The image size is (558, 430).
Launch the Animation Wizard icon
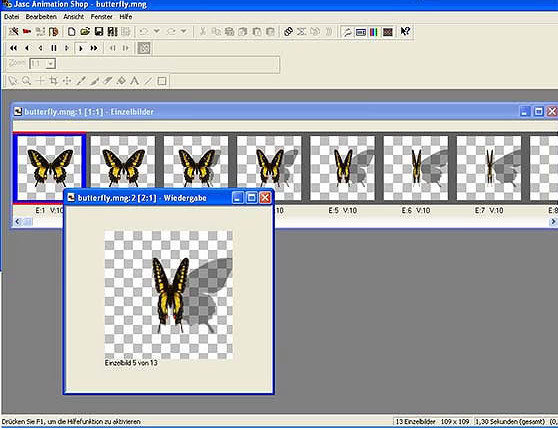14,32
